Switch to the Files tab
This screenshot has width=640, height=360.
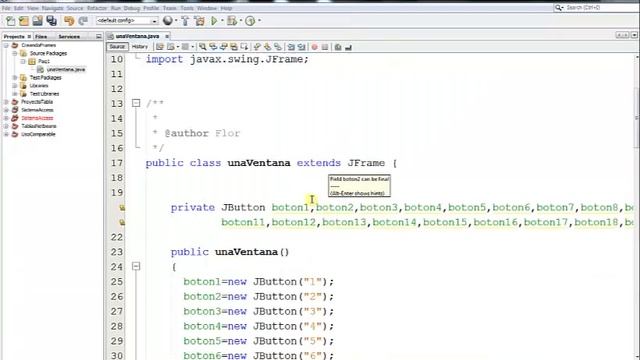click(41, 37)
